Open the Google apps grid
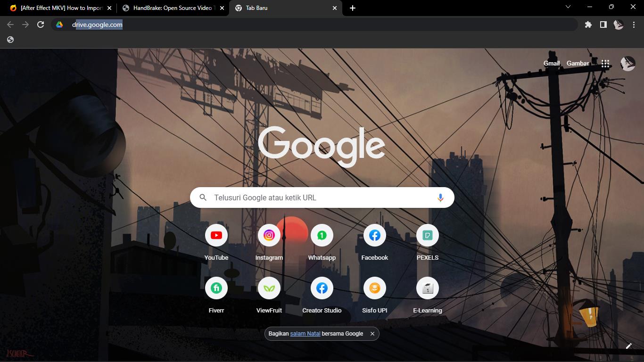 pyautogui.click(x=605, y=64)
